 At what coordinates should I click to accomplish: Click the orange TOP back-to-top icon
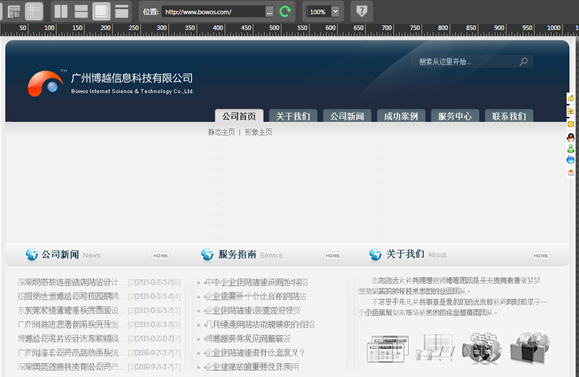point(571,172)
